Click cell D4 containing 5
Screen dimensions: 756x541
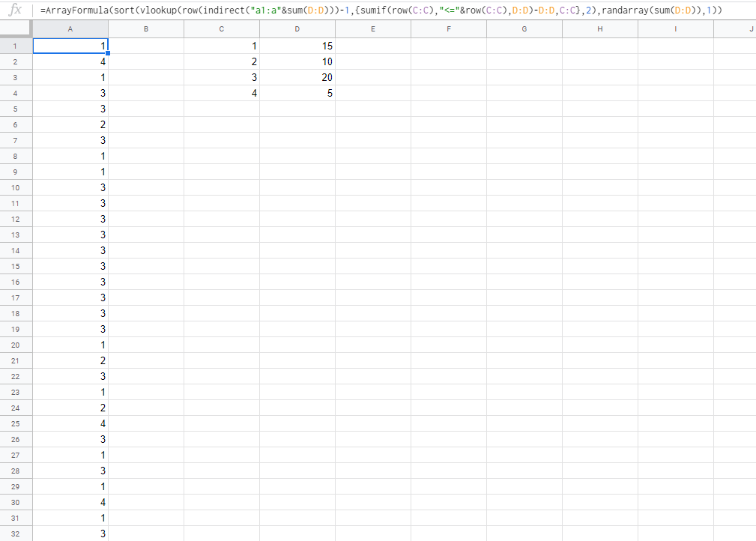point(297,93)
